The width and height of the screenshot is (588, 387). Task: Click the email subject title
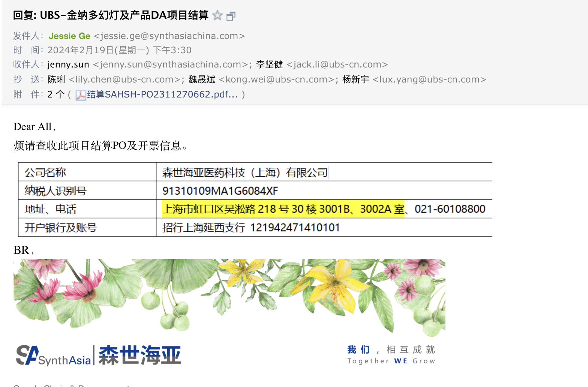point(111,15)
